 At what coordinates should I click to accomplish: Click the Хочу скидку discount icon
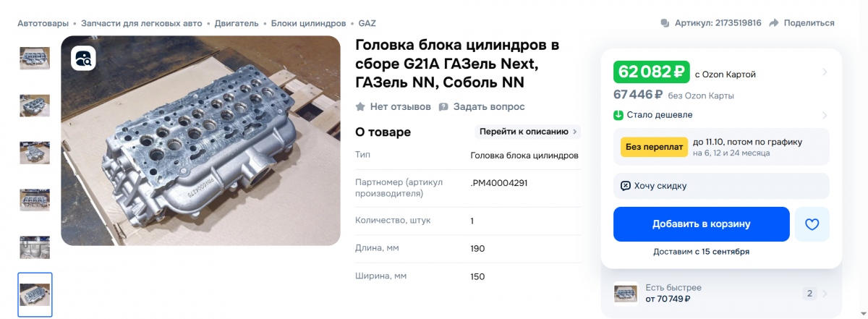click(626, 186)
